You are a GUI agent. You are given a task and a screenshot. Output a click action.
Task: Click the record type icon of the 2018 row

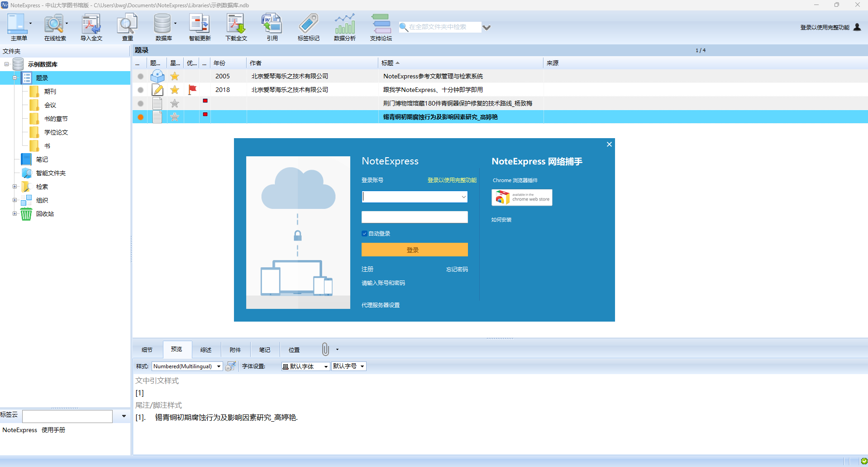click(x=157, y=90)
